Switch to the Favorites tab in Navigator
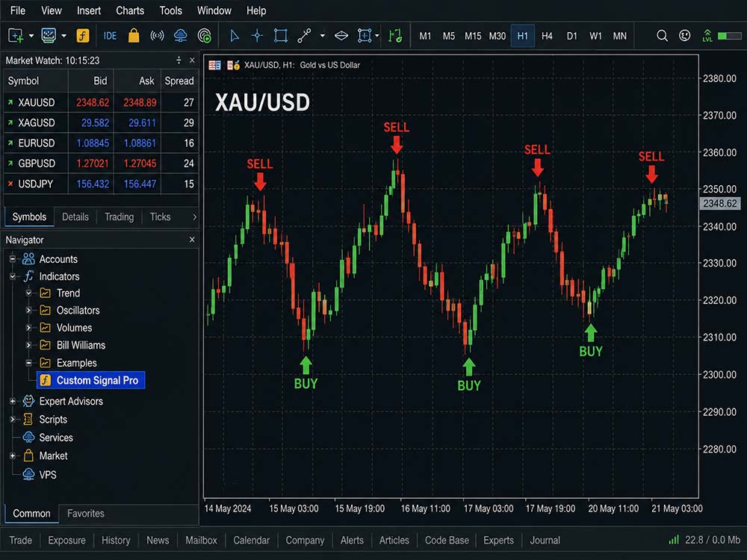 click(x=86, y=514)
